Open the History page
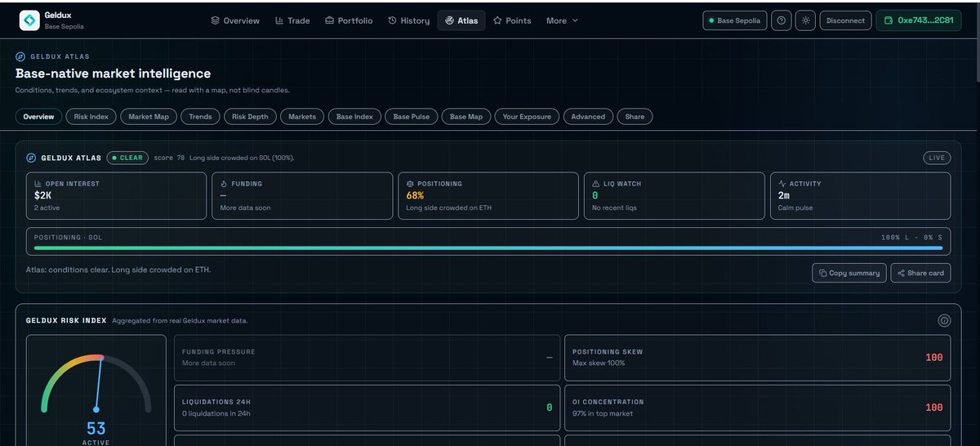Viewport: 980px width, 446px height. pos(408,20)
